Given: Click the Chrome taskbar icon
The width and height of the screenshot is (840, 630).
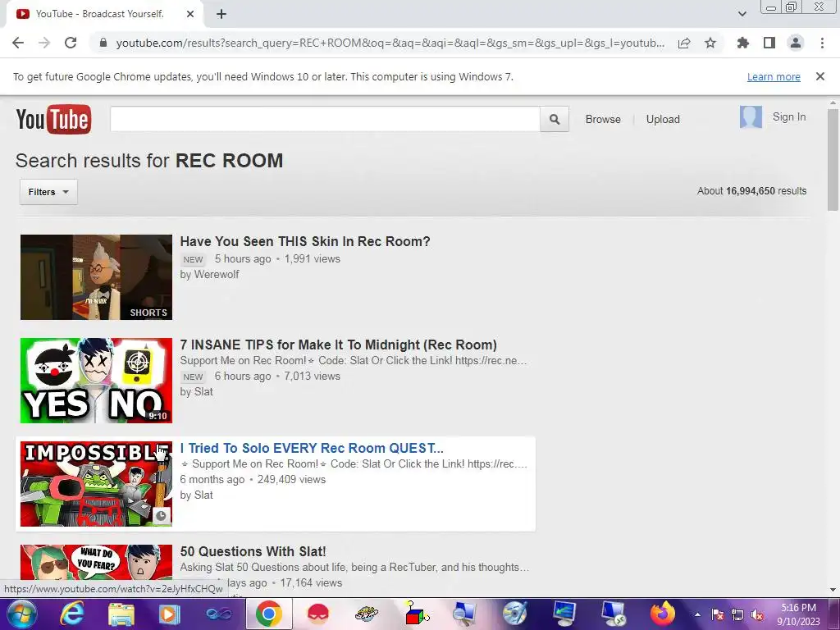Looking at the screenshot, I should (x=269, y=614).
